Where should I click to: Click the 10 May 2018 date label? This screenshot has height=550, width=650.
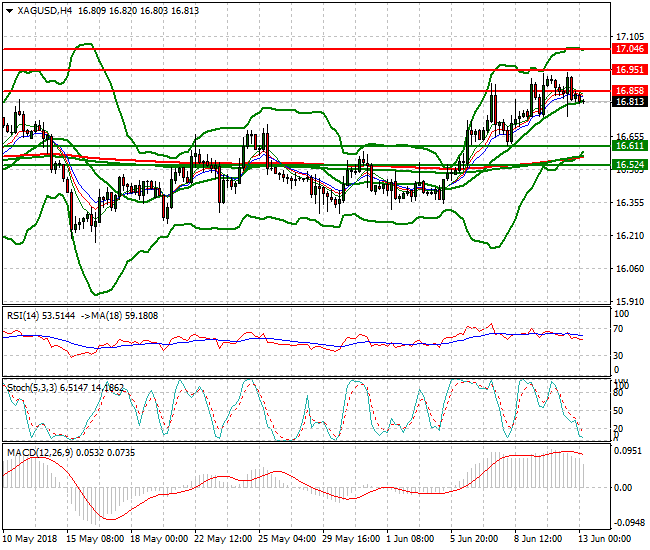[x=30, y=539]
